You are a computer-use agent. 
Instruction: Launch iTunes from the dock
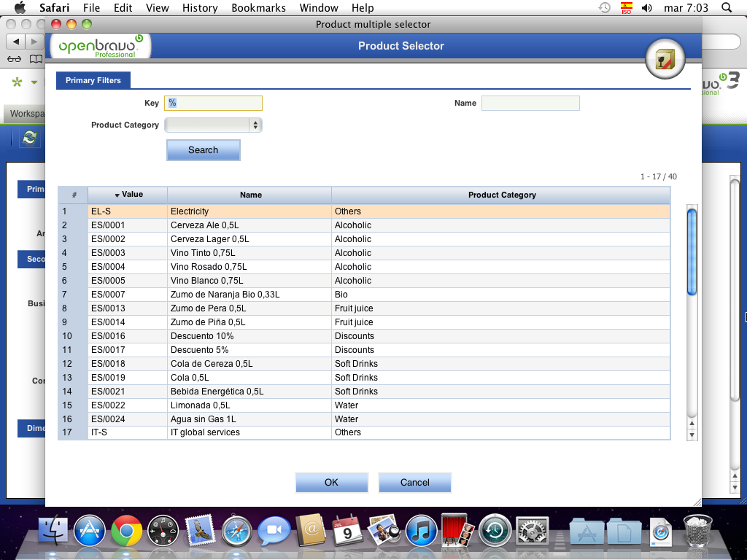click(421, 532)
